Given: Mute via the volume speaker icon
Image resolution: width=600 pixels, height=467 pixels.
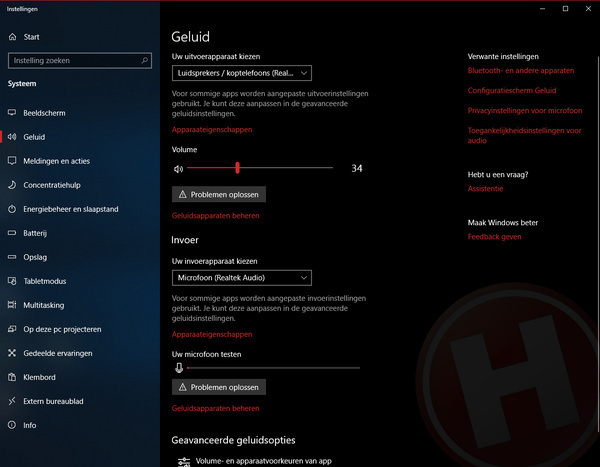Looking at the screenshot, I should [x=178, y=169].
